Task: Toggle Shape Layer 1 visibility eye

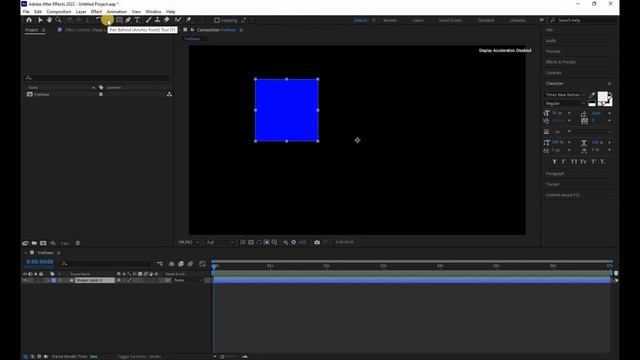Action: click(25, 280)
